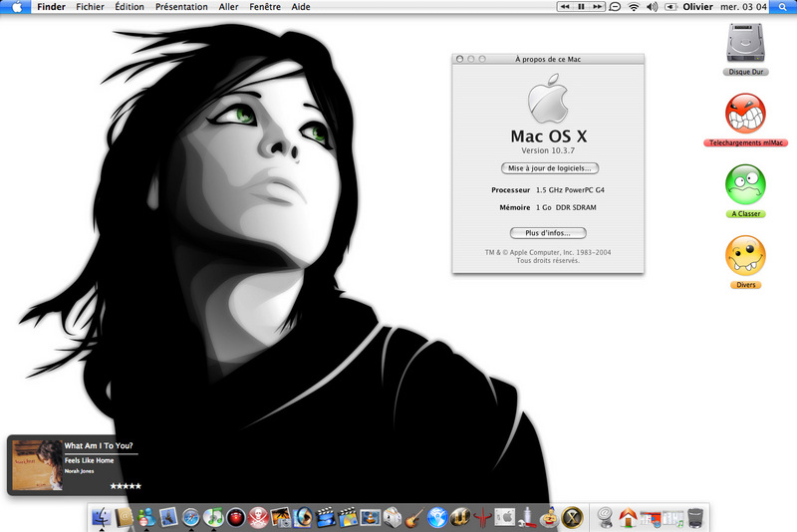
Task: Open the Fichier menu
Action: click(90, 7)
